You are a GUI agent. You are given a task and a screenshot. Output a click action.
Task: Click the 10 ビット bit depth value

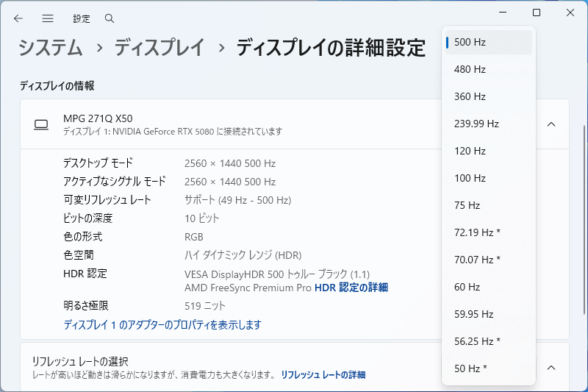pos(201,218)
